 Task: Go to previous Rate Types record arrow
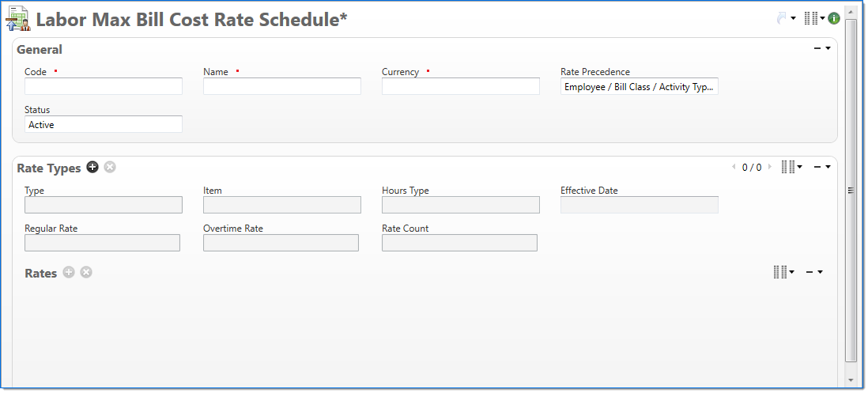[x=734, y=167]
